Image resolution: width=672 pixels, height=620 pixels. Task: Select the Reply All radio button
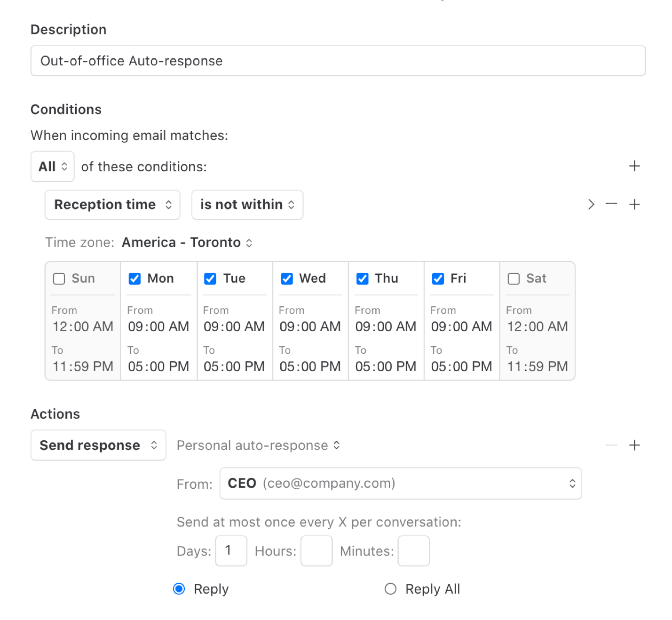(x=390, y=588)
